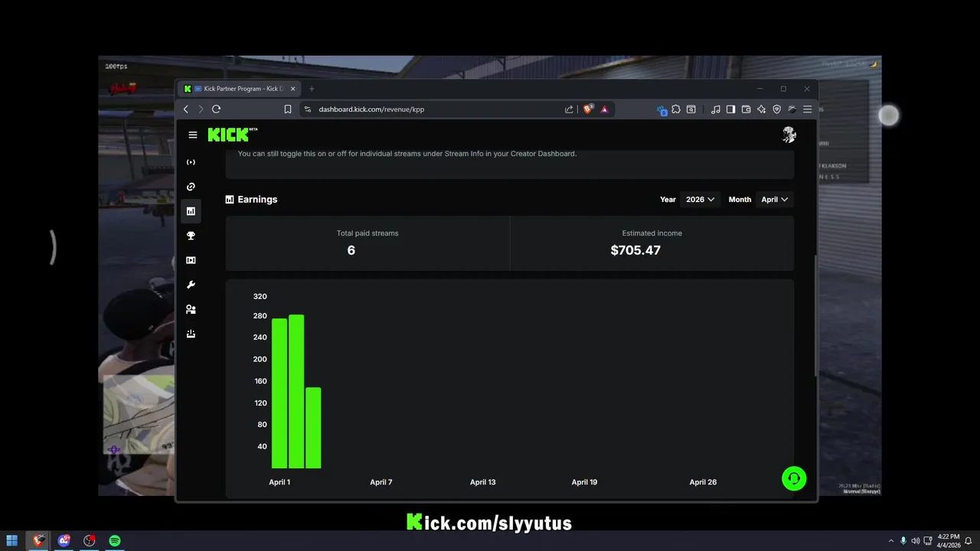980x551 pixels.
Task: Click the page vertical scrollbar
Action: click(815, 315)
